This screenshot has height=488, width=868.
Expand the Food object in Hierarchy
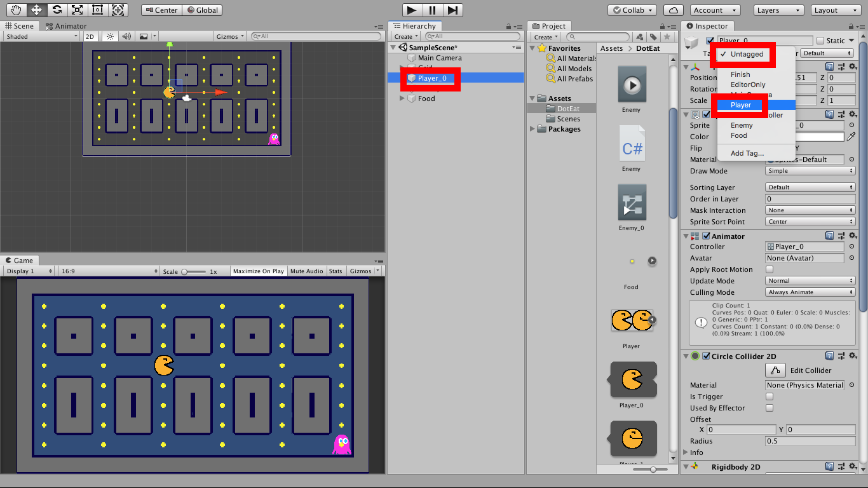coord(402,98)
